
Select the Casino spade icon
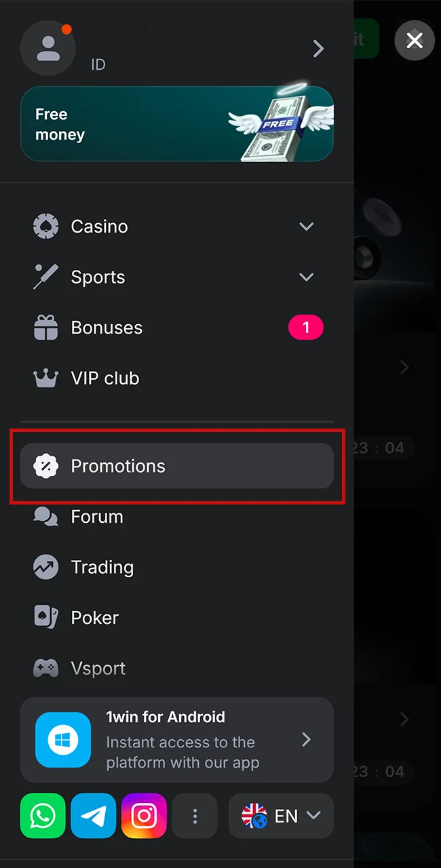[x=45, y=226]
